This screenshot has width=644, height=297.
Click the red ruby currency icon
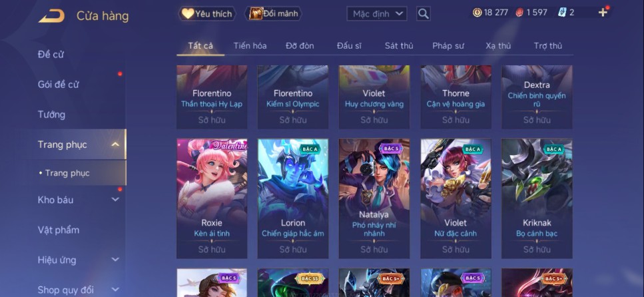coord(519,13)
